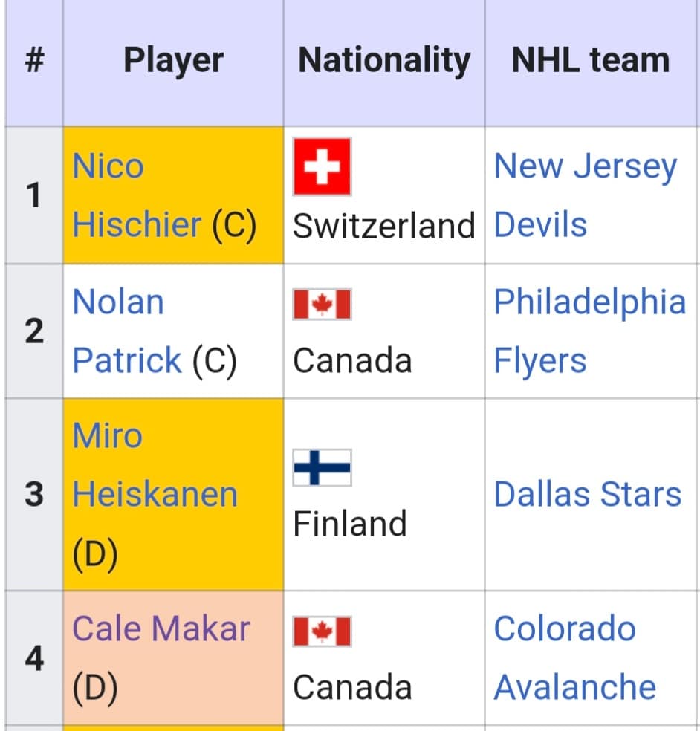The image size is (700, 731).
Task: Click the Player column header
Action: 173,60
